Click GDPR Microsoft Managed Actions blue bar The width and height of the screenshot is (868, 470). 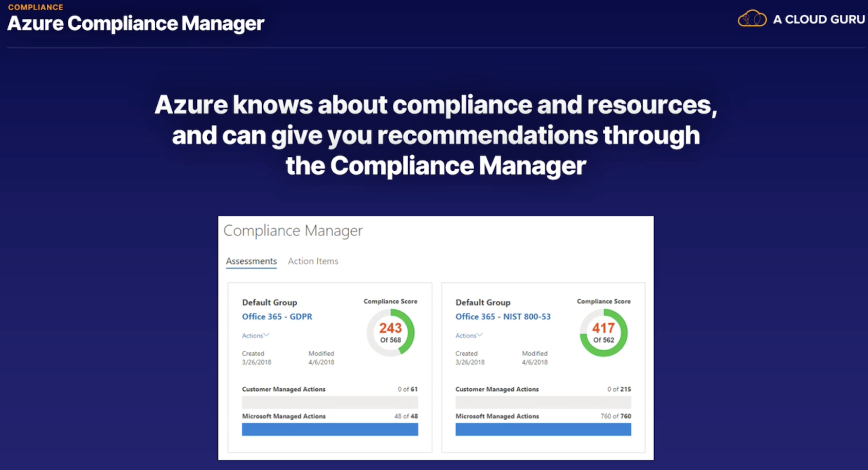pyautogui.click(x=330, y=429)
